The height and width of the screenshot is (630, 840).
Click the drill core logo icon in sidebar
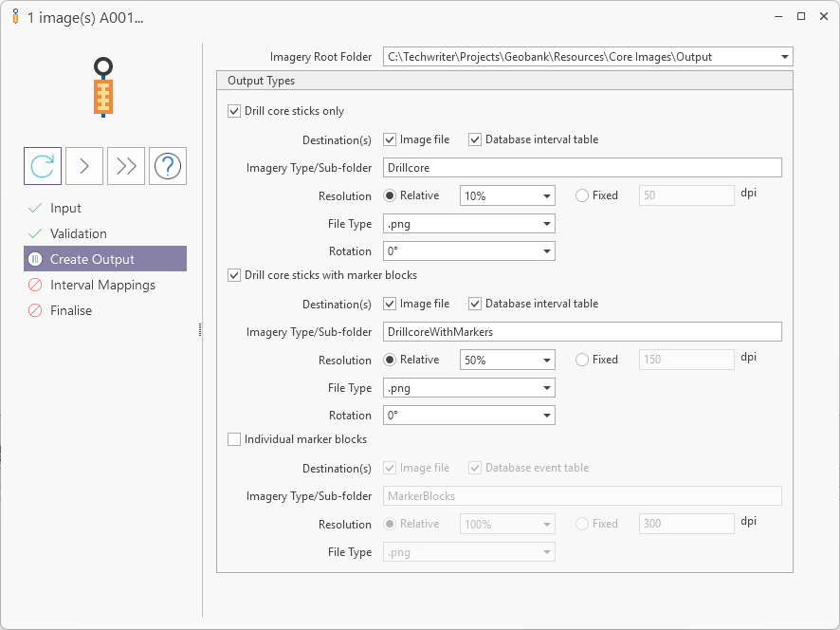(103, 87)
